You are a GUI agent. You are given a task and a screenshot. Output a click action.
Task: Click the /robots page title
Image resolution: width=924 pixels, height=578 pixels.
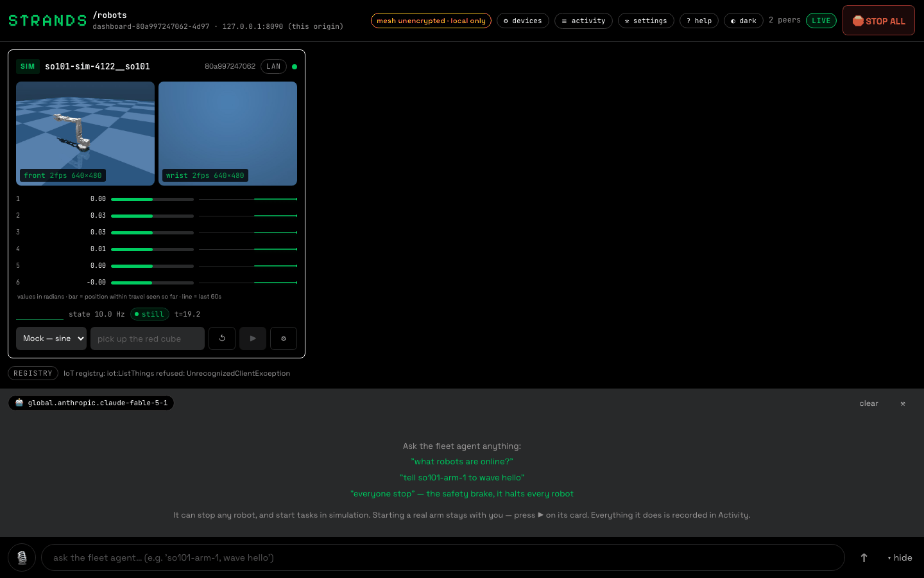tap(110, 15)
